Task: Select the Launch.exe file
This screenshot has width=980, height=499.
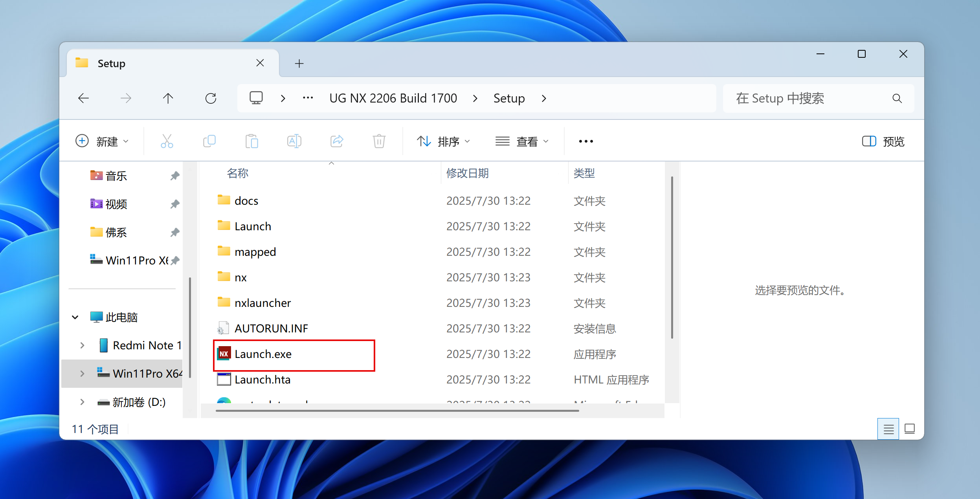Action: pos(263,354)
